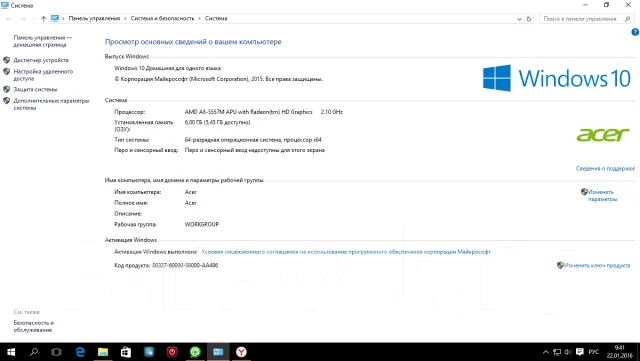Viewport: 640px width, 361px height.
Task: Click the back navigation arrow
Action: (x=9, y=18)
